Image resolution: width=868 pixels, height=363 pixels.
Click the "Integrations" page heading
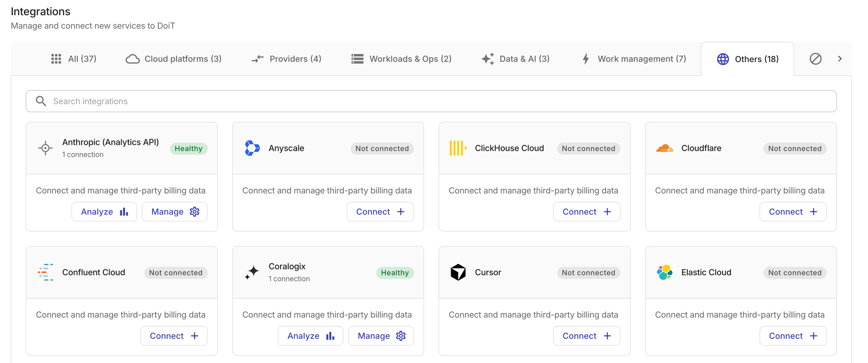pos(40,11)
